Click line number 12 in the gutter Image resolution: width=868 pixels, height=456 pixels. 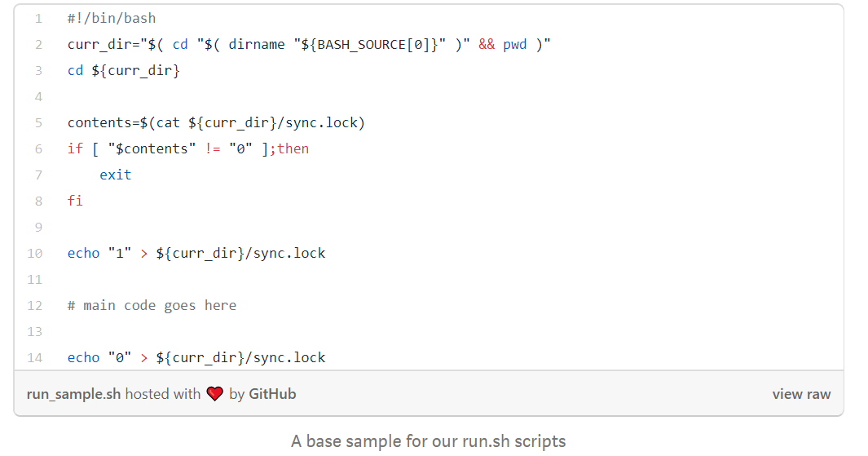pyautogui.click(x=35, y=305)
